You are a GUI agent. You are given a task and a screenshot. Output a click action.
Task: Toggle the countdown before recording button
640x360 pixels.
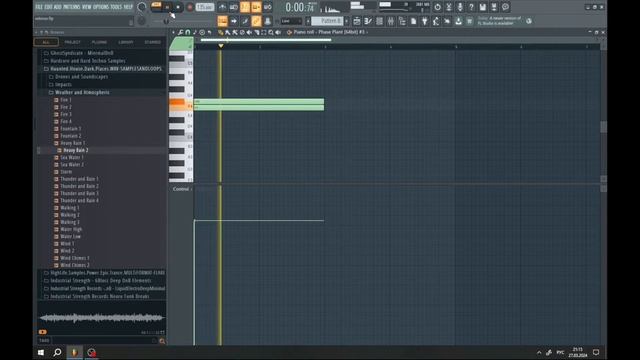(x=245, y=7)
